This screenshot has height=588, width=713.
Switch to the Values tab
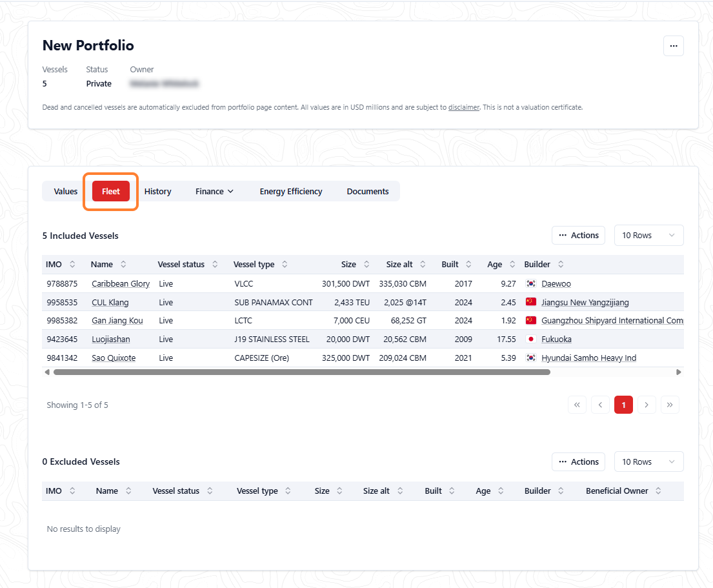[66, 192]
